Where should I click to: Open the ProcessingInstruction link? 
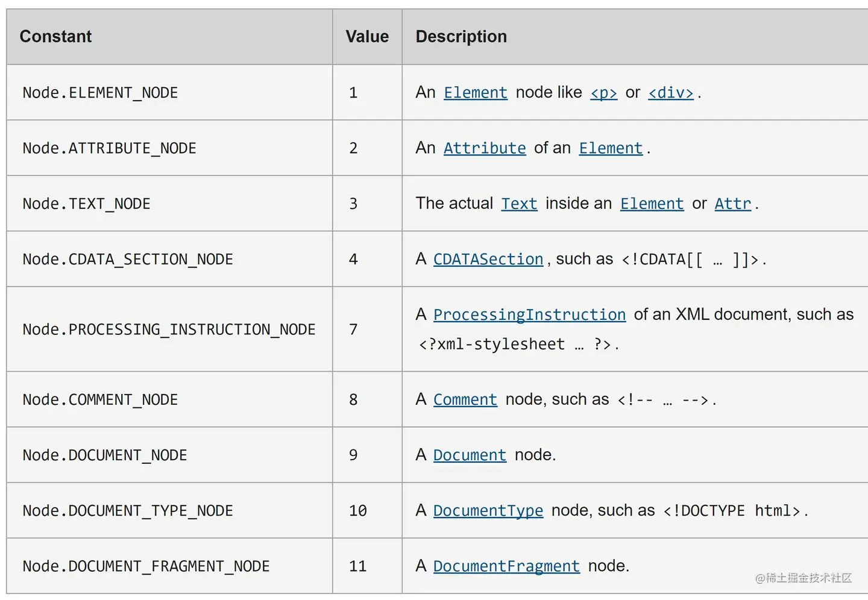pos(529,314)
